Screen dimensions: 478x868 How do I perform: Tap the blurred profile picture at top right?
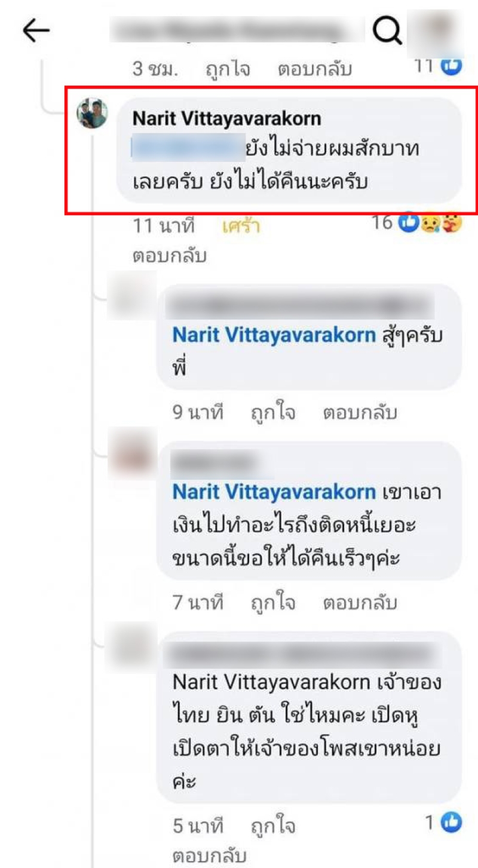point(436,27)
